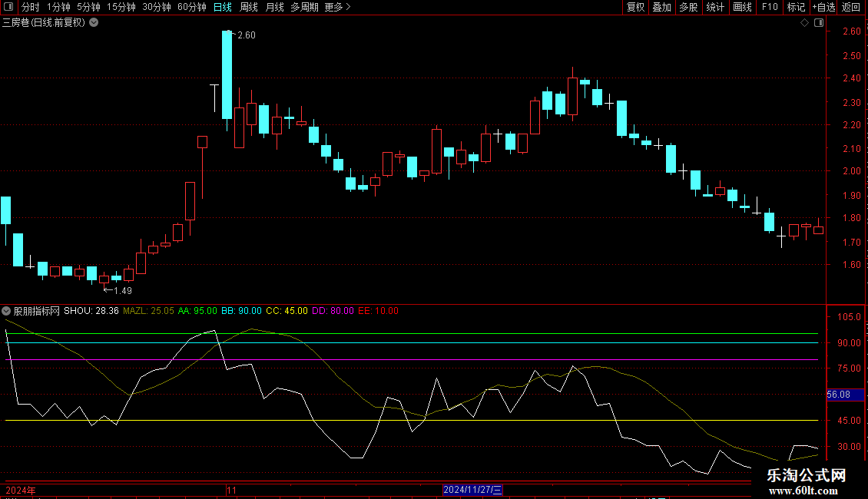
Task: Click the BB: 90.00 parameter
Action: point(241,311)
